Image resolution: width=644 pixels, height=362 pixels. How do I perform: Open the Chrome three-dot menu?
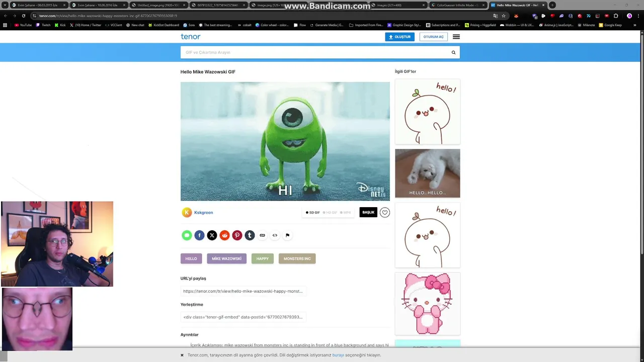point(639,16)
